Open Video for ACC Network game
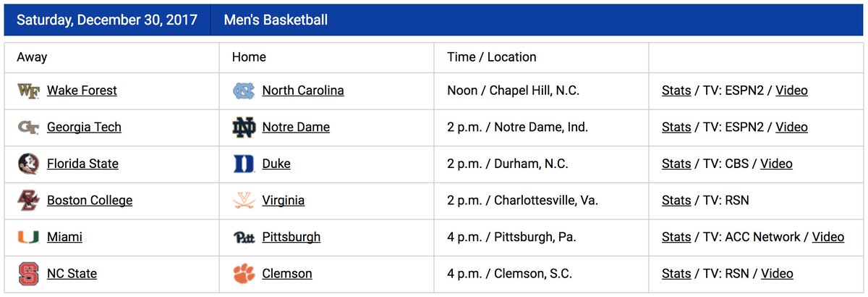Viewport: 868px width, 297px height. (828, 237)
